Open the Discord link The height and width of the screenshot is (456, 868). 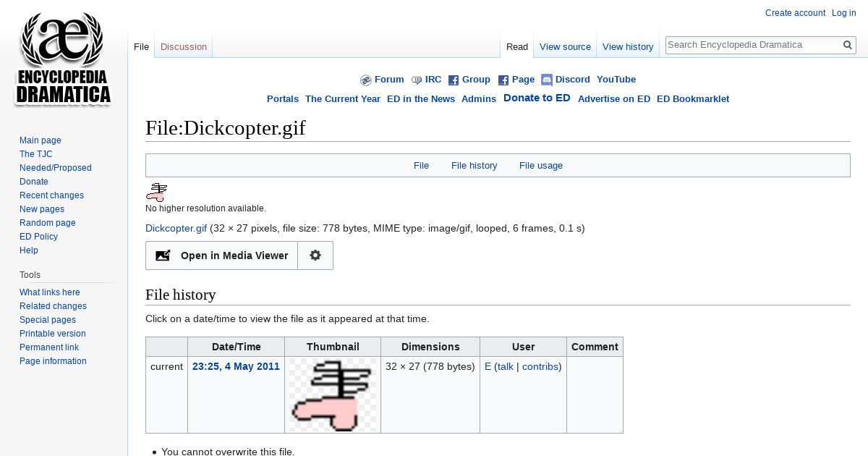(x=573, y=80)
